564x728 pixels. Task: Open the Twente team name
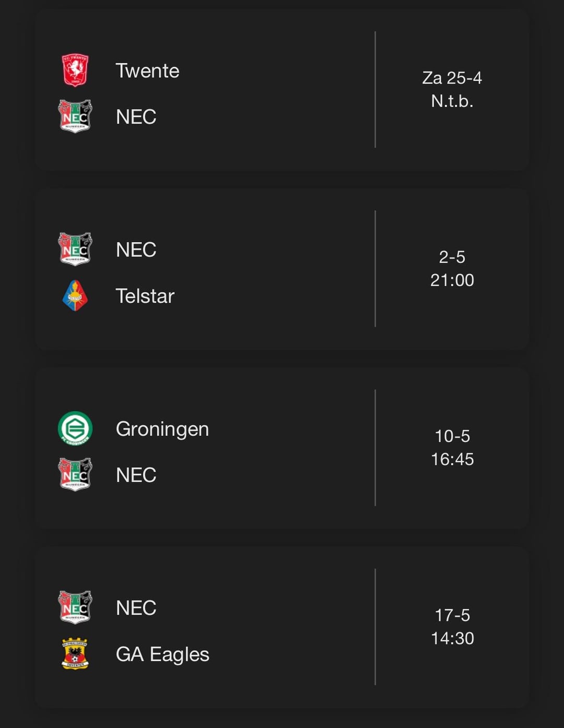click(147, 70)
